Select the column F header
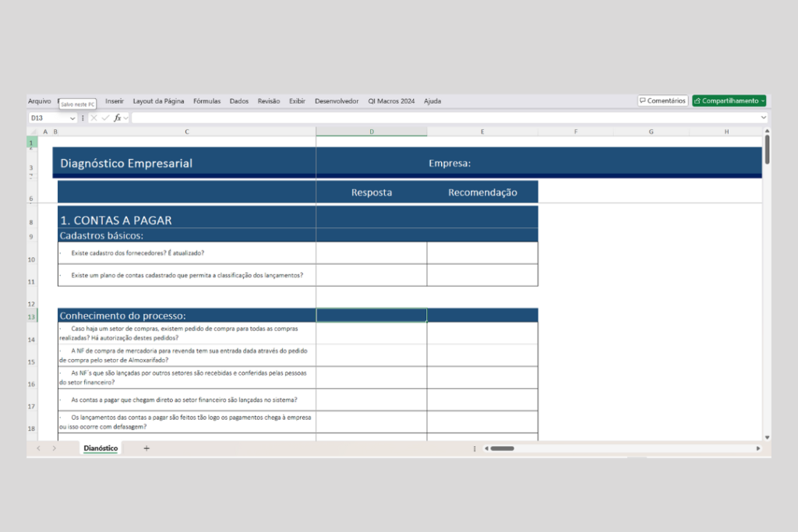798x532 pixels. [576, 132]
